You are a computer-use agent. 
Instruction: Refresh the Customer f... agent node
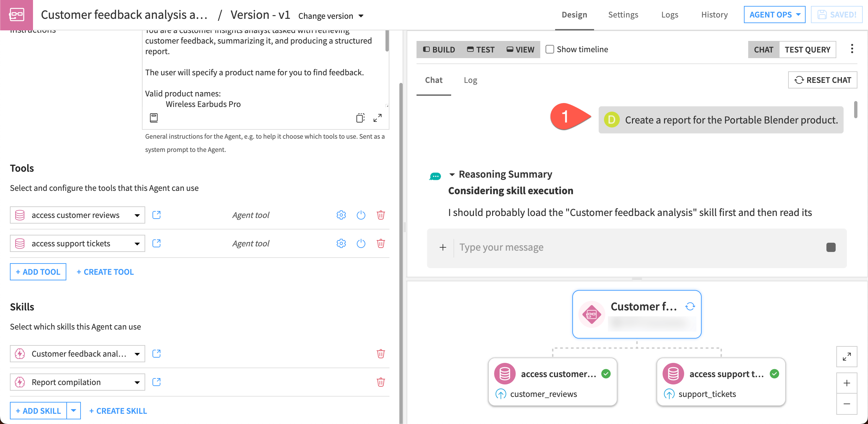coord(690,306)
